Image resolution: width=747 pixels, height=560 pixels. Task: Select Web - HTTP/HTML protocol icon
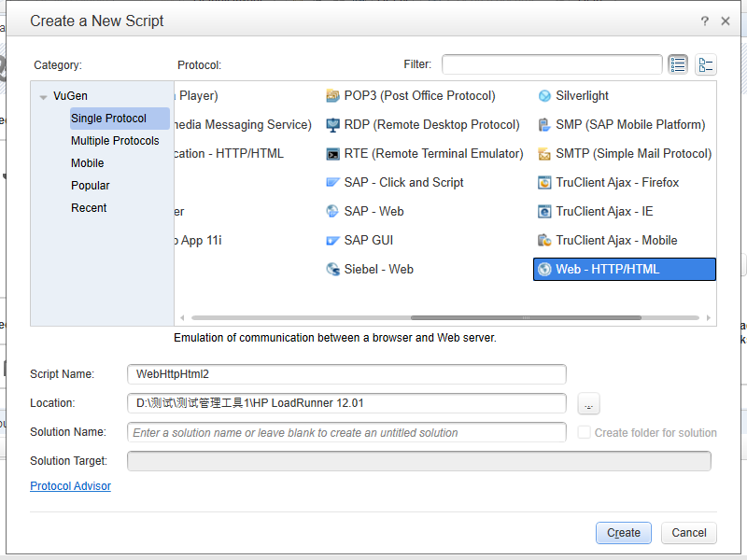click(544, 270)
